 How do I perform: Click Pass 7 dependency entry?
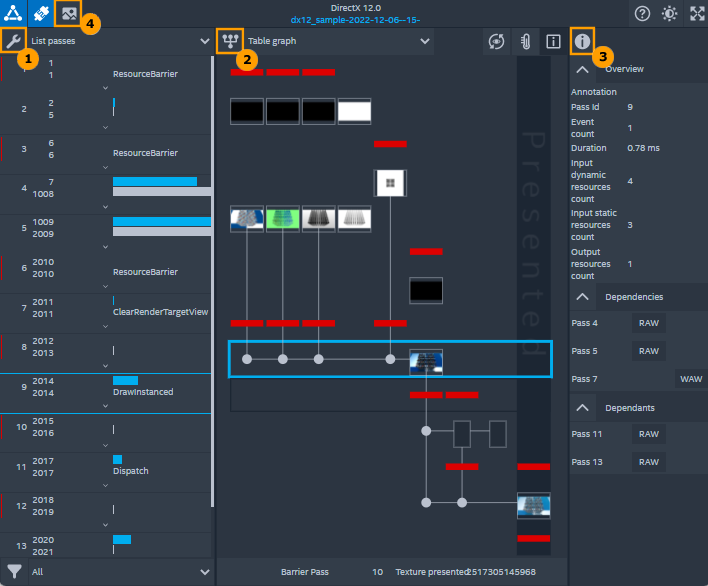(584, 379)
